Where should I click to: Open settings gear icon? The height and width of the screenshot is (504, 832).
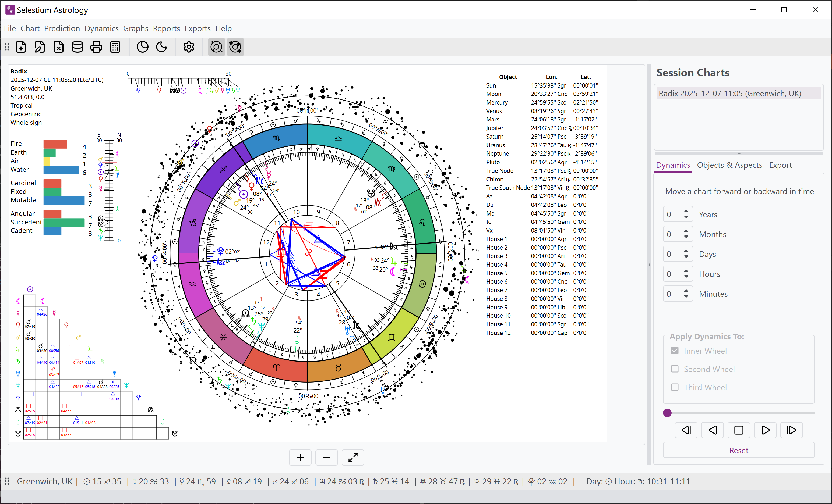click(x=189, y=47)
